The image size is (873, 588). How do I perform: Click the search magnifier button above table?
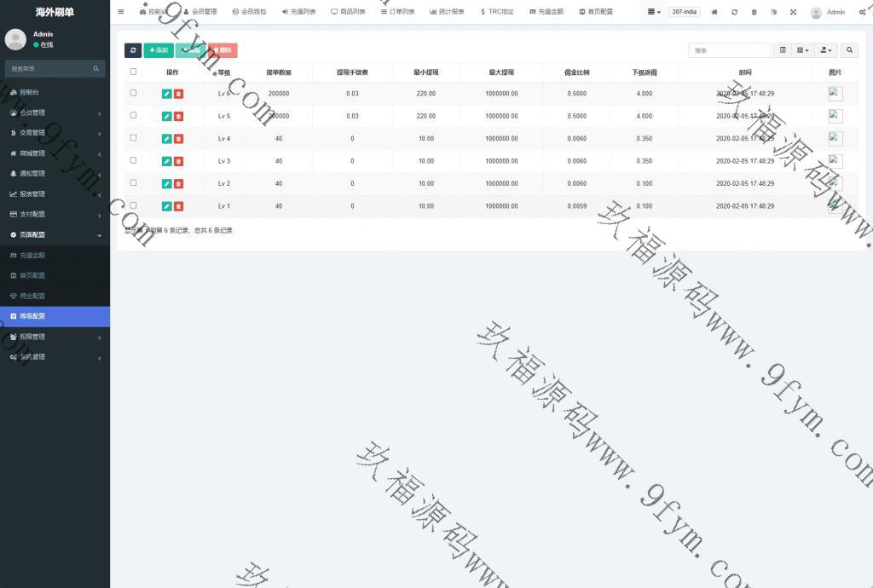pos(849,50)
